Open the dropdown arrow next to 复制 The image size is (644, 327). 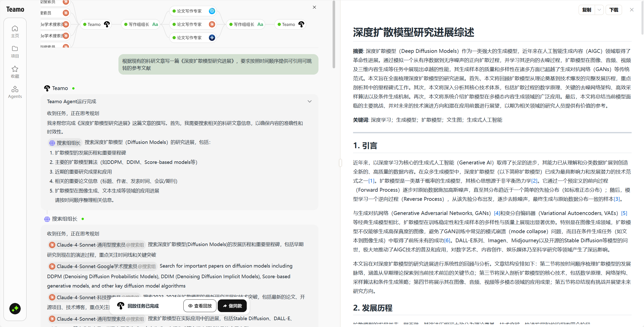[599, 10]
